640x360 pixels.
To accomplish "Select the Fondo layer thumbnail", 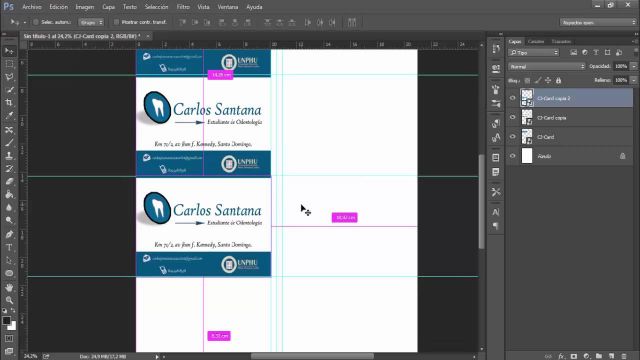I will pos(527,156).
